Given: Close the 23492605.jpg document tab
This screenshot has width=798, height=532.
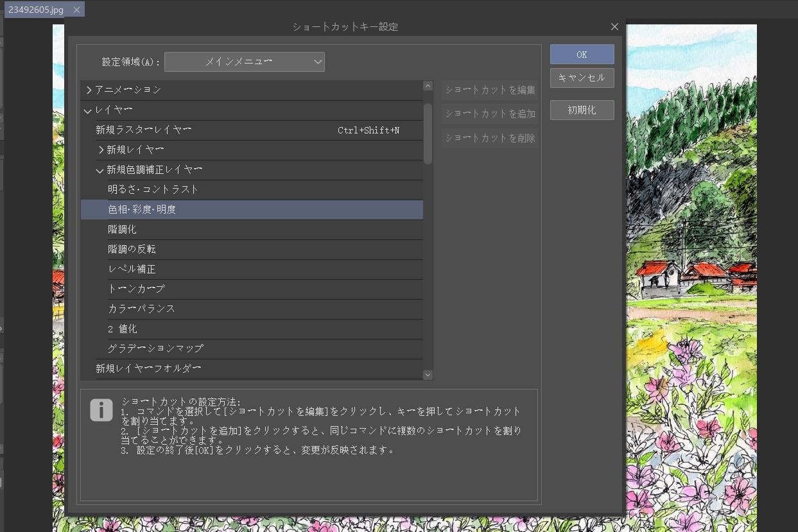Looking at the screenshot, I should click(76, 10).
